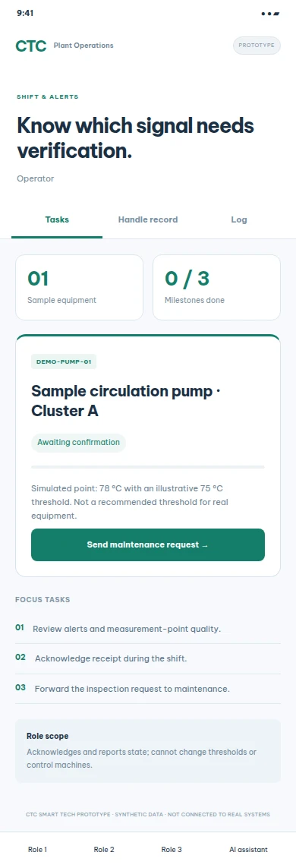Send maintenance request button
Image resolution: width=296 pixels, height=868 pixels.
pos(148,544)
